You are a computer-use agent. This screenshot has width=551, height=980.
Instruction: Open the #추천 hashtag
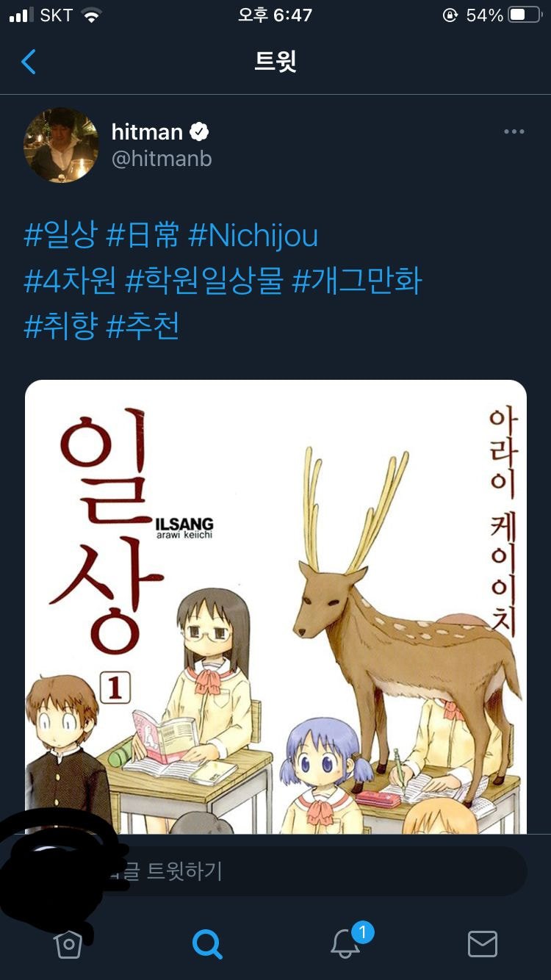click(143, 327)
